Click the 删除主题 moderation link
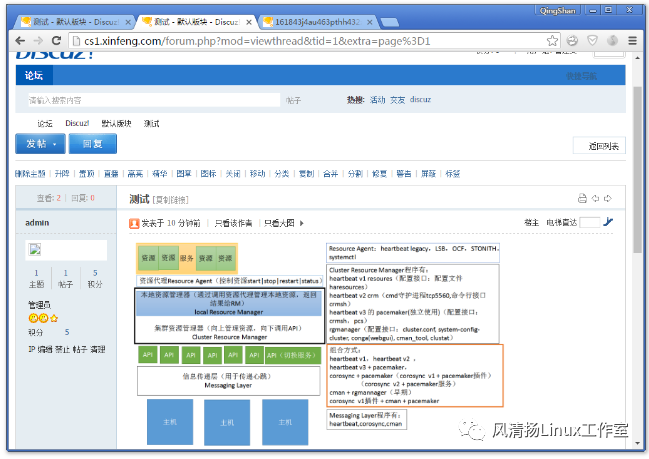649x459 pixels. click(30, 174)
